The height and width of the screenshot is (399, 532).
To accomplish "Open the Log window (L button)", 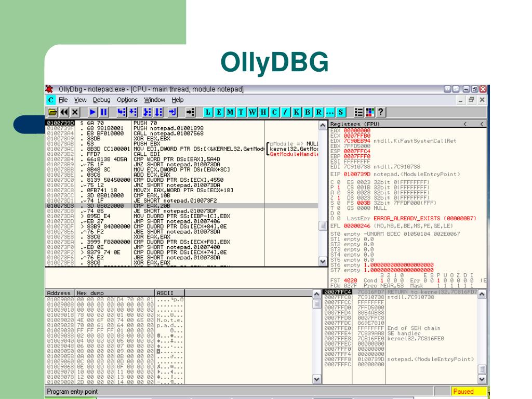I will [208, 112].
